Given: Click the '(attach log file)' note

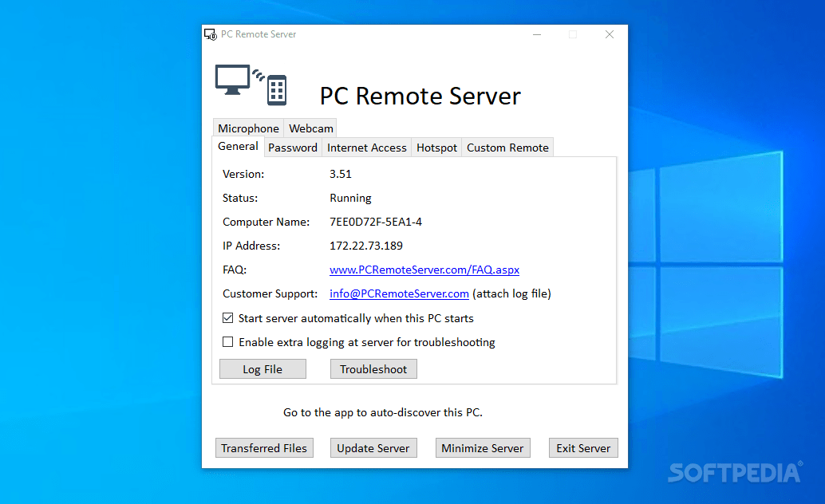Looking at the screenshot, I should coord(512,293).
